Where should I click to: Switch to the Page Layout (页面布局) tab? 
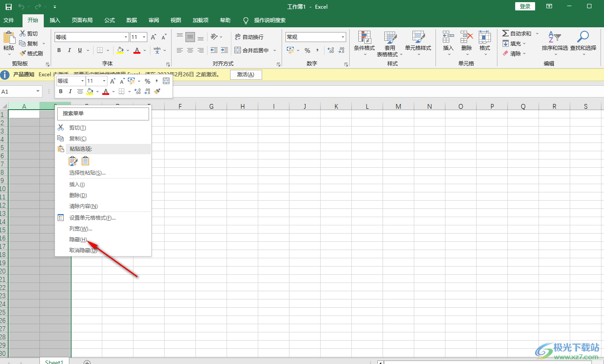tap(82, 20)
